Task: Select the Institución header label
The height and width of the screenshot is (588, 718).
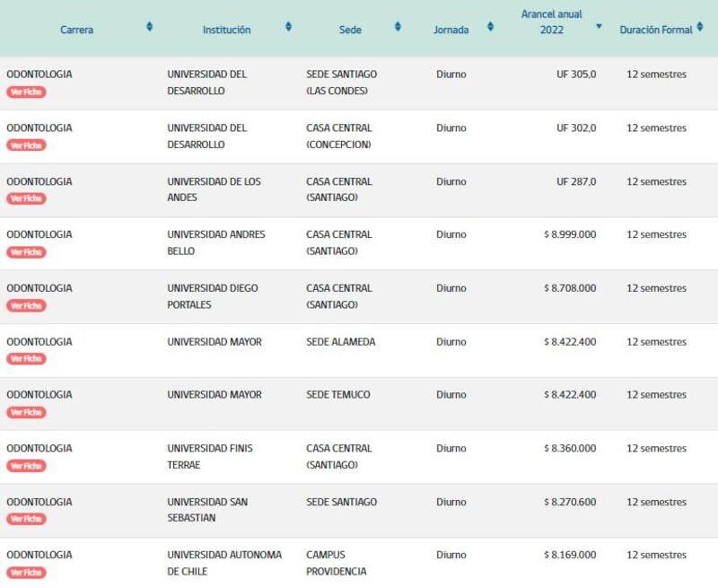Action: [x=226, y=30]
